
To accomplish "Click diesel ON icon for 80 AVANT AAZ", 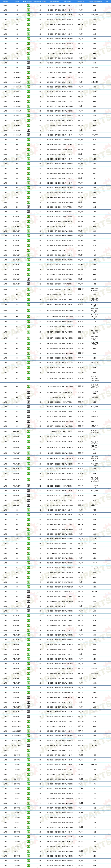I will (x=28, y=279).
